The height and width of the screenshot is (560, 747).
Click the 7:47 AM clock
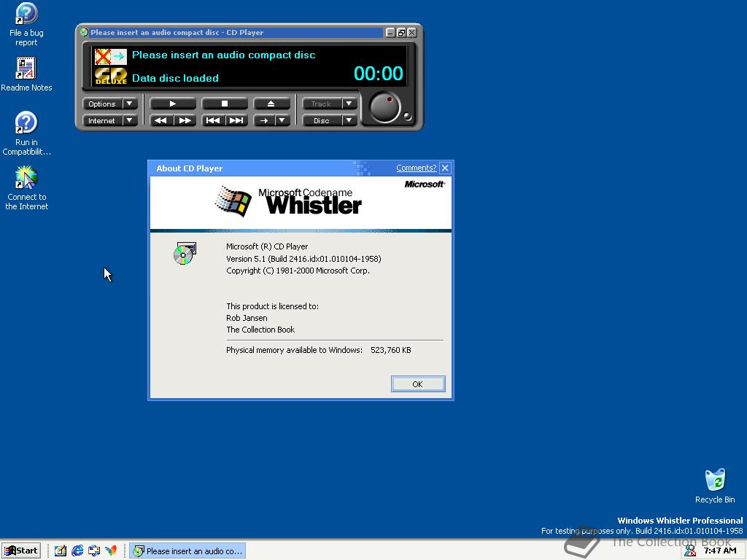click(720, 551)
